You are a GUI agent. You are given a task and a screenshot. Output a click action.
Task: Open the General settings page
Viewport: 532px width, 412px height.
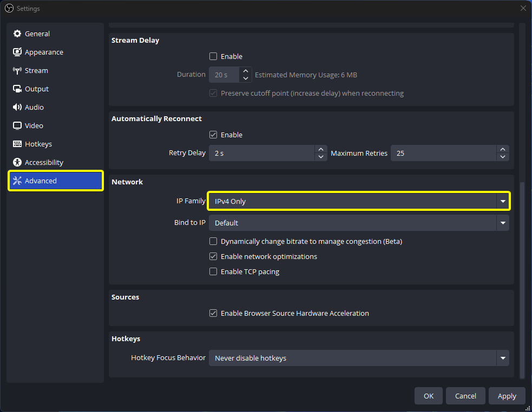pos(56,34)
